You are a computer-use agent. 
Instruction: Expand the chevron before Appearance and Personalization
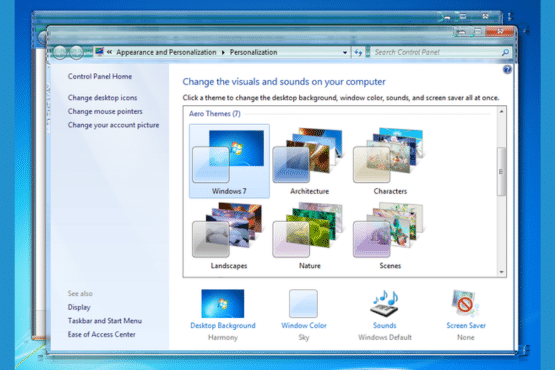click(109, 52)
